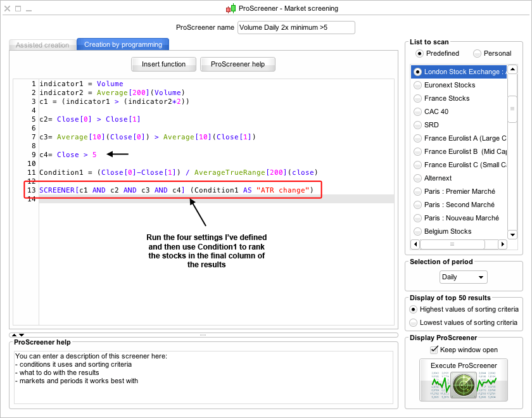Select Lowest values of sorting criteria
The width and height of the screenshot is (532, 418).
tap(414, 322)
